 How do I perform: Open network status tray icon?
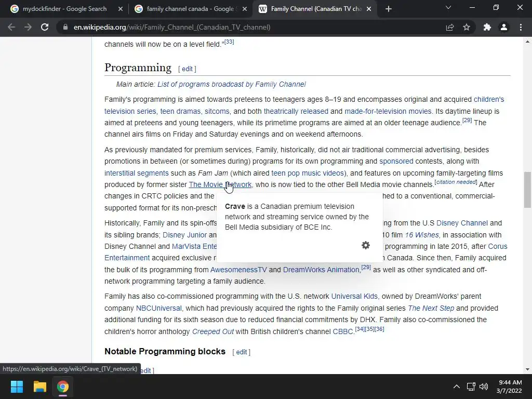(471, 387)
